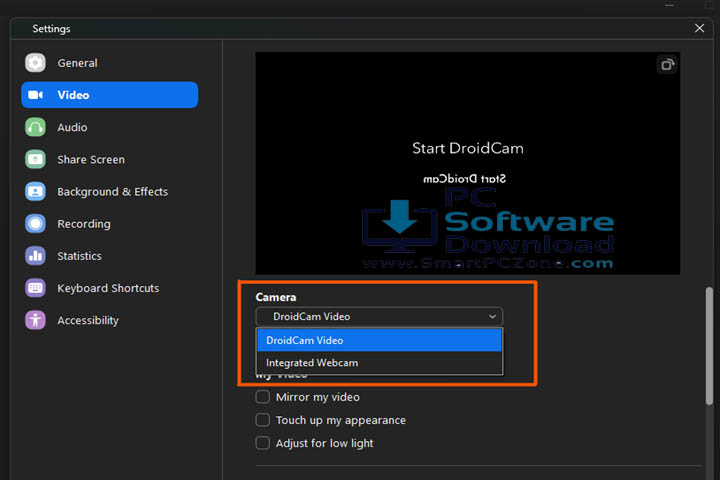Image resolution: width=720 pixels, height=480 pixels.
Task: Close the Settings window
Action: 699,28
